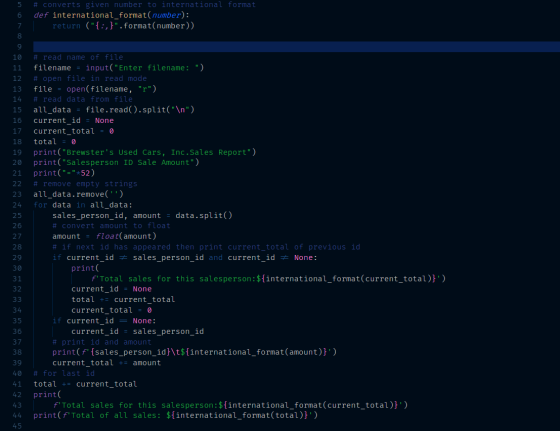This screenshot has width=560, height=431.
Task: Click the def international_format function name
Action: pos(99,15)
